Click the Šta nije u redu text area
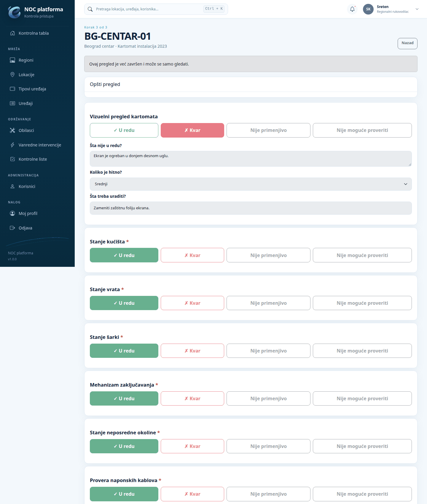 coord(251,159)
